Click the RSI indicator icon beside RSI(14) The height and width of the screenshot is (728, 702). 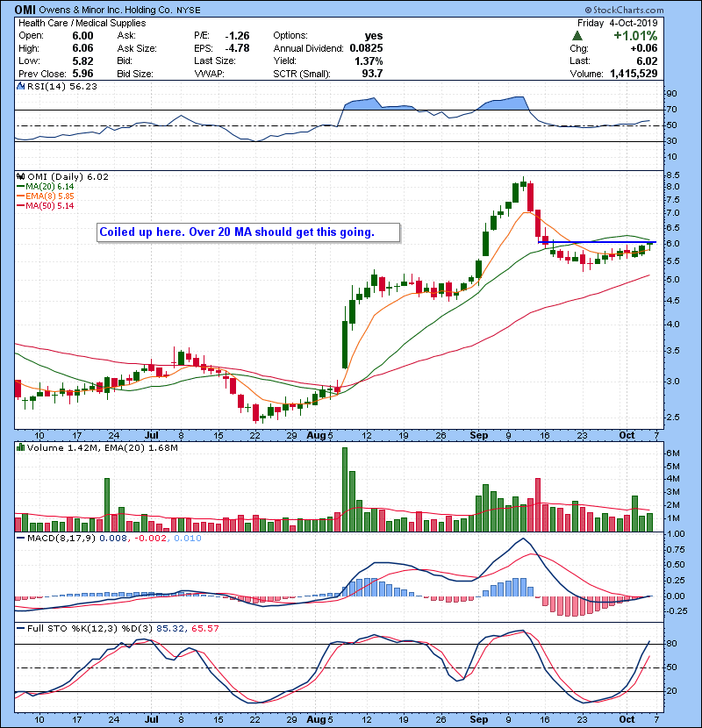pyautogui.click(x=20, y=86)
